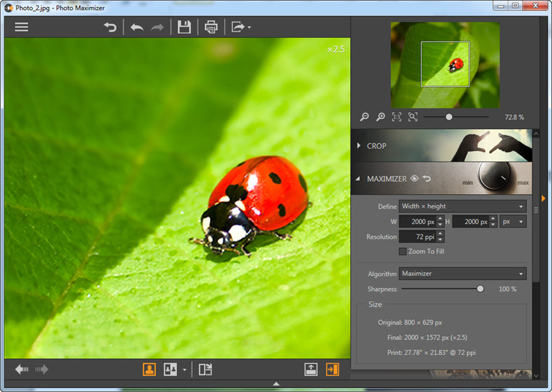Screen dimensions: 552x392
Task: Click the fit to screen zoom icon
Action: [413, 117]
